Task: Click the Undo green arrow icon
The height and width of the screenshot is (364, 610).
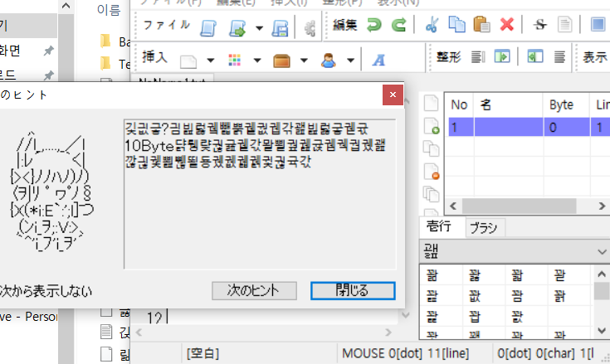Action: (x=374, y=26)
